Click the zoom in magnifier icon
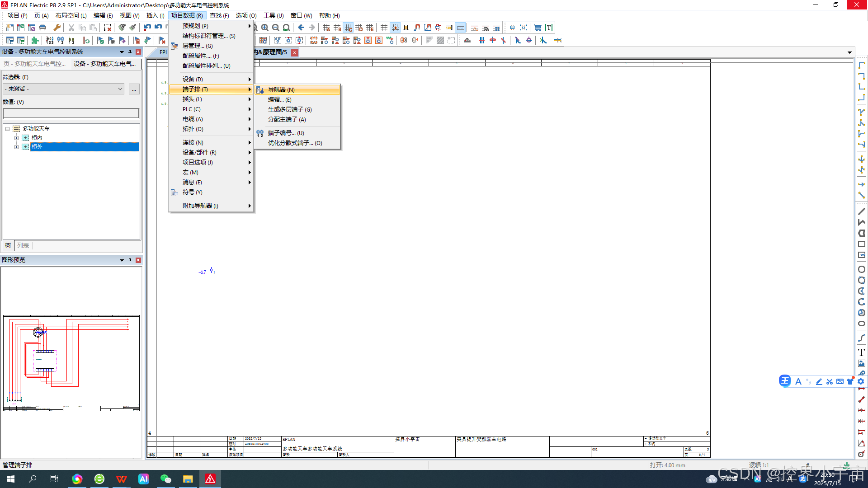 (x=265, y=28)
